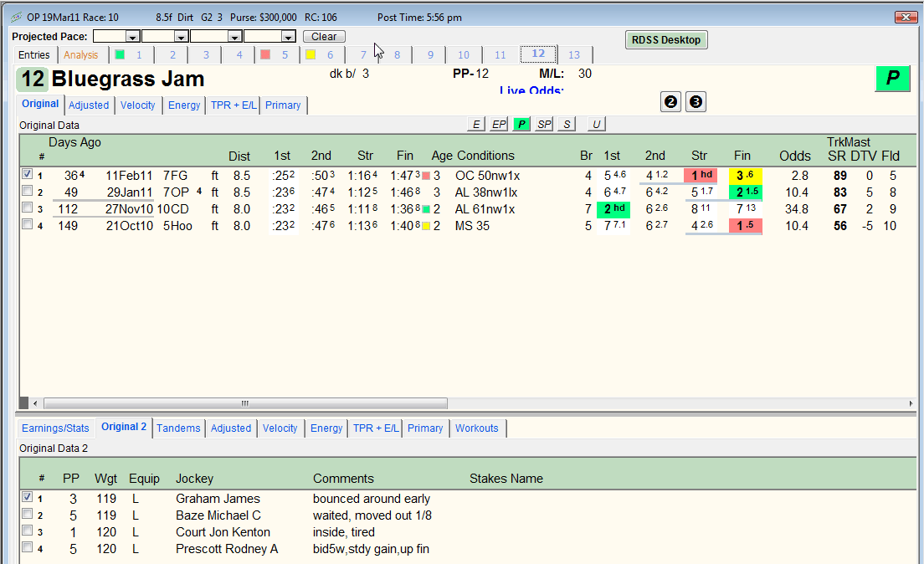Click the green P running-style badge

pyautogui.click(x=893, y=79)
